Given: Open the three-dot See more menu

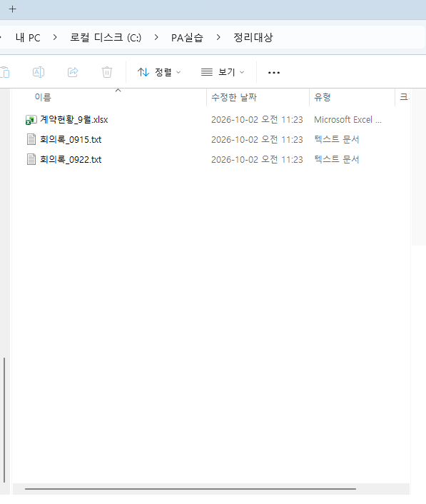Looking at the screenshot, I should 274,73.
